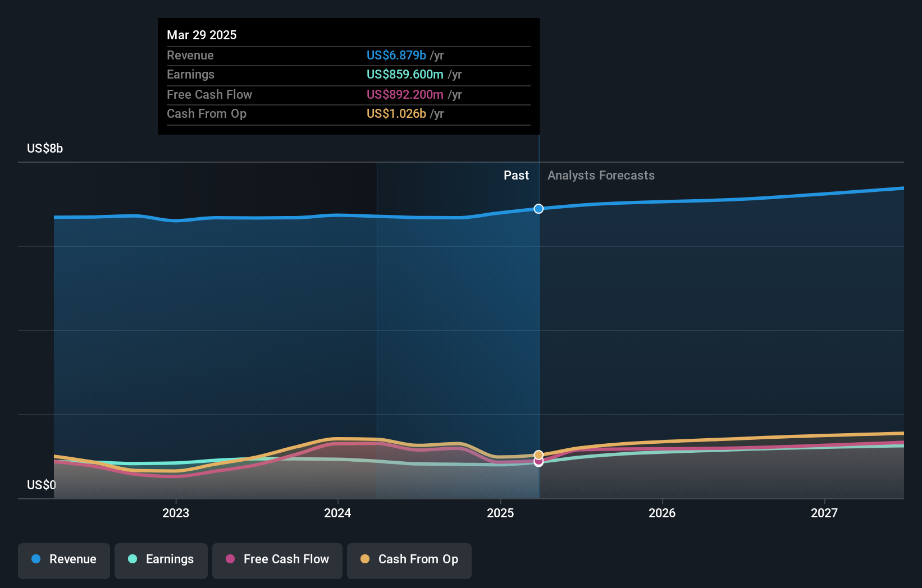Click the white Earnings data point marker
The height and width of the screenshot is (588, 922).
(x=538, y=463)
